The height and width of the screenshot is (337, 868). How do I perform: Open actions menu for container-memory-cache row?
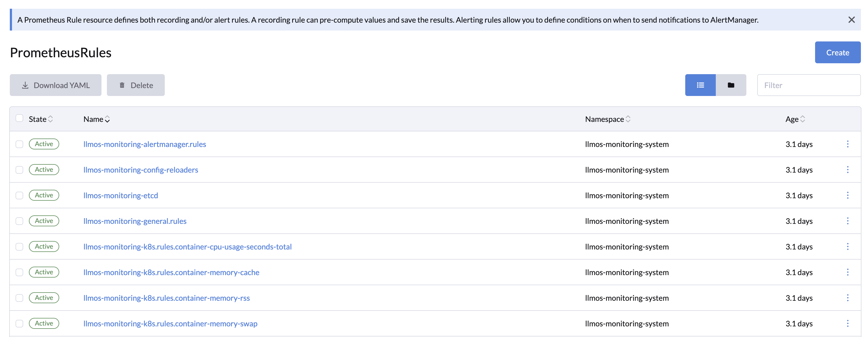[848, 272]
